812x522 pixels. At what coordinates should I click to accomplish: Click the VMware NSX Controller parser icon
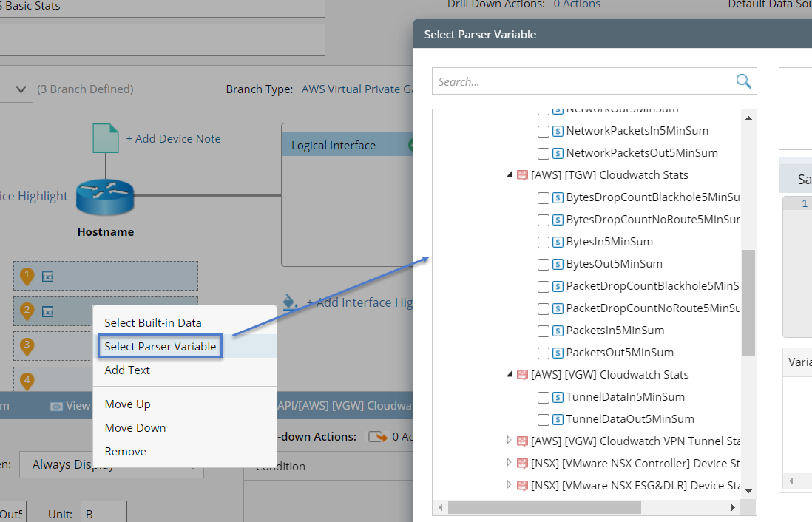click(523, 464)
